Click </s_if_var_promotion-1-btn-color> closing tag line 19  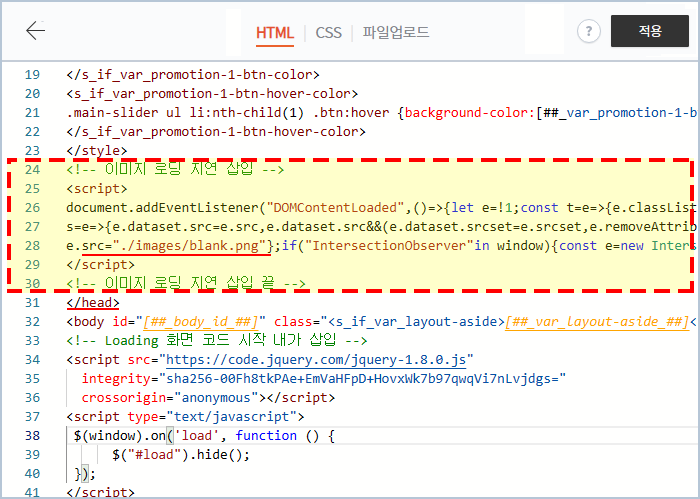(x=193, y=75)
